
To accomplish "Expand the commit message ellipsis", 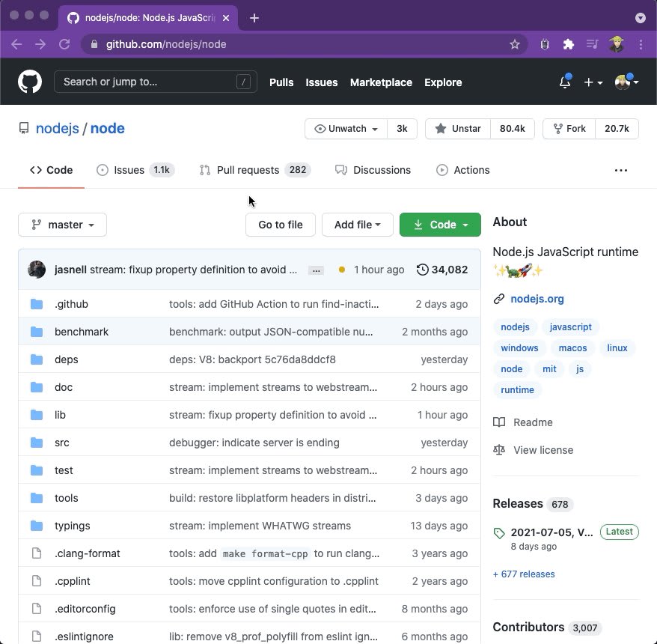I will click(x=316, y=270).
